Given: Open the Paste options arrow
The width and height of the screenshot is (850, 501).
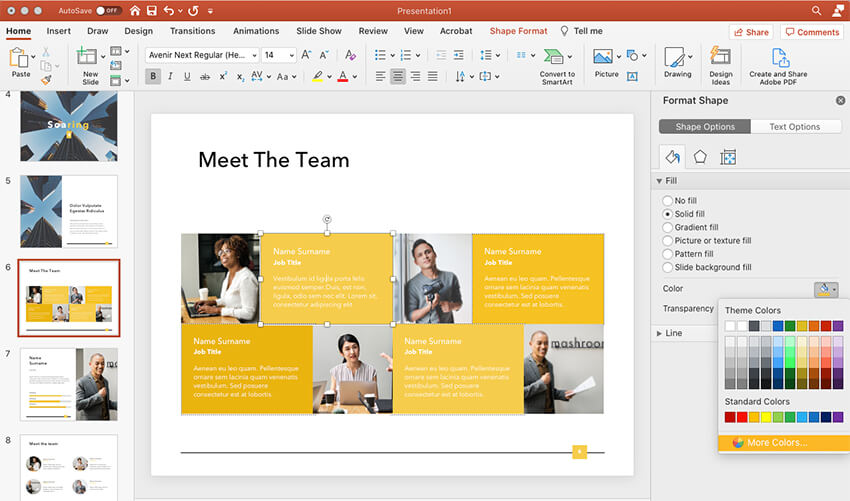Looking at the screenshot, I should pyautogui.click(x=33, y=56).
